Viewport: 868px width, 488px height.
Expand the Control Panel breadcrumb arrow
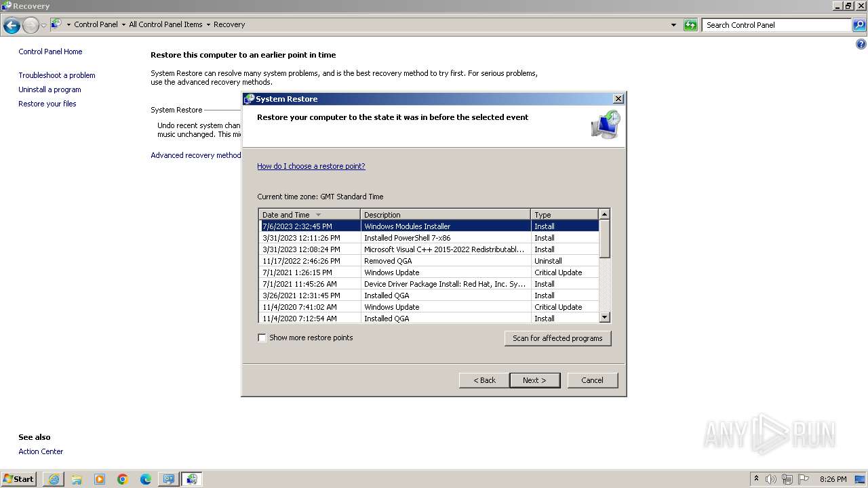point(123,24)
